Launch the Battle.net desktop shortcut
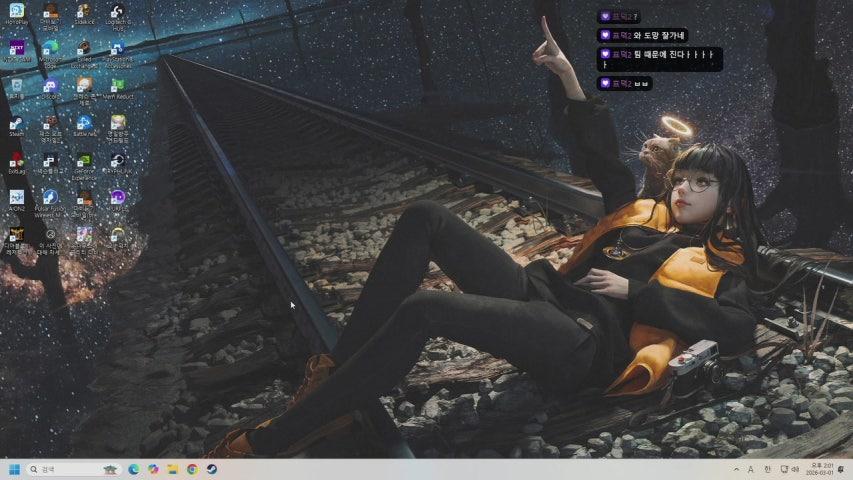853x480 pixels. [84, 126]
